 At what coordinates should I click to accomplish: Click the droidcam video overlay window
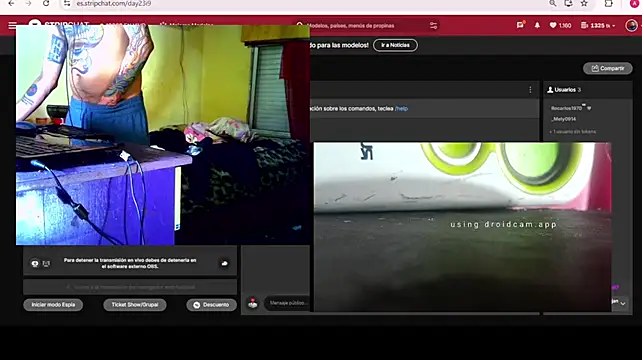click(462, 227)
